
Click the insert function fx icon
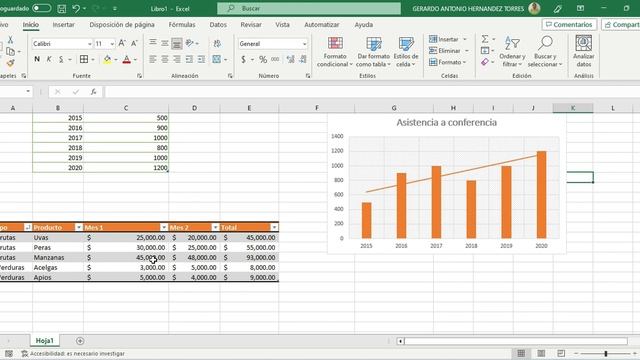[93, 92]
